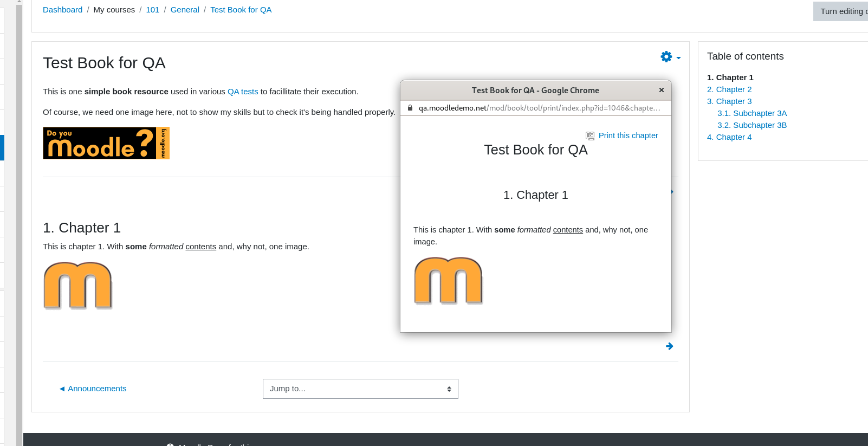Select 1. Chapter 1 in table of contents
Screen dimensions: 868x446
pos(730,77)
